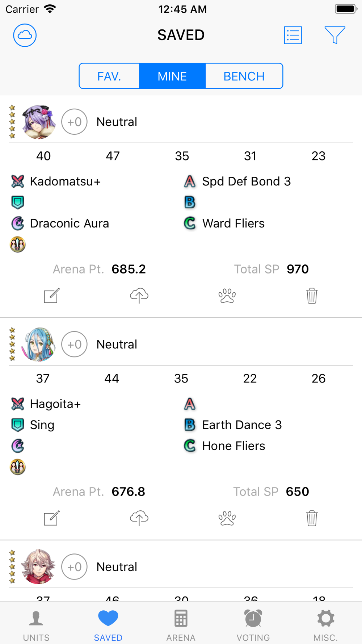The width and height of the screenshot is (362, 644).
Task: Delete the Hagoita+ unit build
Action: click(x=312, y=518)
